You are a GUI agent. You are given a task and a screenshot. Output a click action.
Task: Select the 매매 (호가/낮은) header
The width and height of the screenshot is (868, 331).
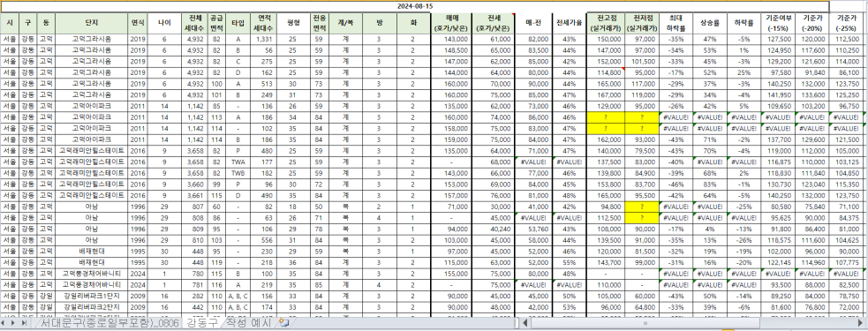pos(450,23)
